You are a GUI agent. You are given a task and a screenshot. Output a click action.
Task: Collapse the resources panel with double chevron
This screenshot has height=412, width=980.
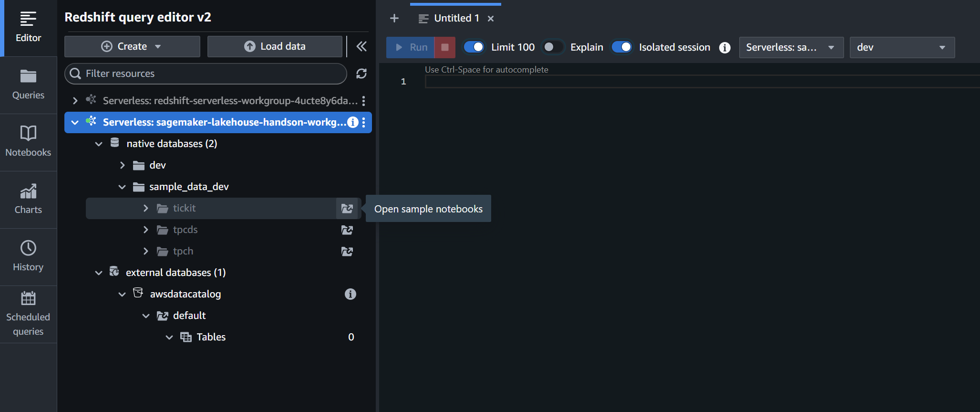(361, 46)
